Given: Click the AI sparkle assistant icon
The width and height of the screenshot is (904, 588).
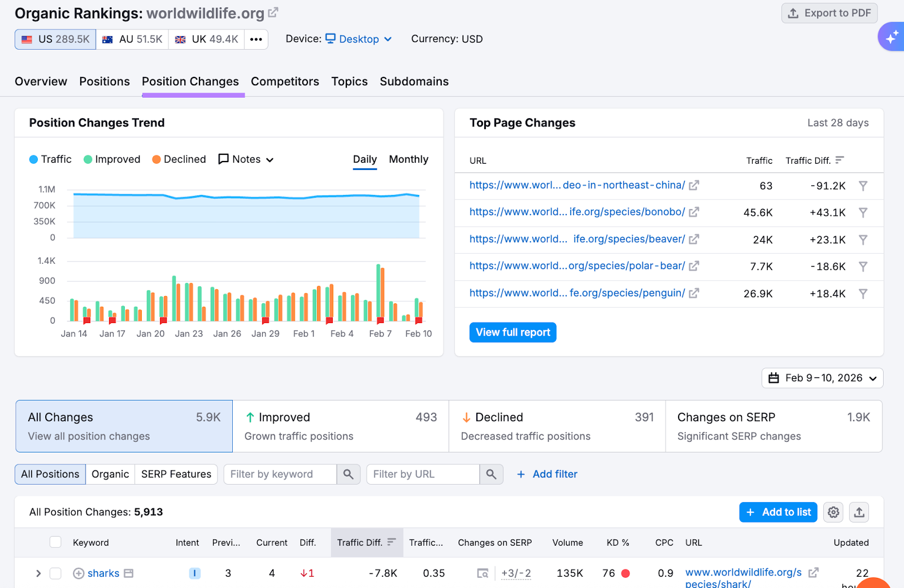Looking at the screenshot, I should pyautogui.click(x=892, y=37).
